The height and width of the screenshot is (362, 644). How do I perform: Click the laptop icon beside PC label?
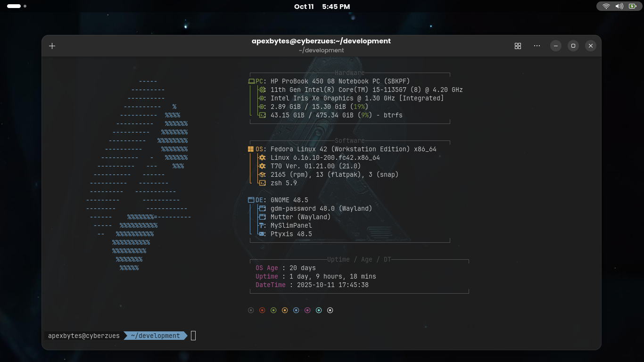pyautogui.click(x=251, y=81)
